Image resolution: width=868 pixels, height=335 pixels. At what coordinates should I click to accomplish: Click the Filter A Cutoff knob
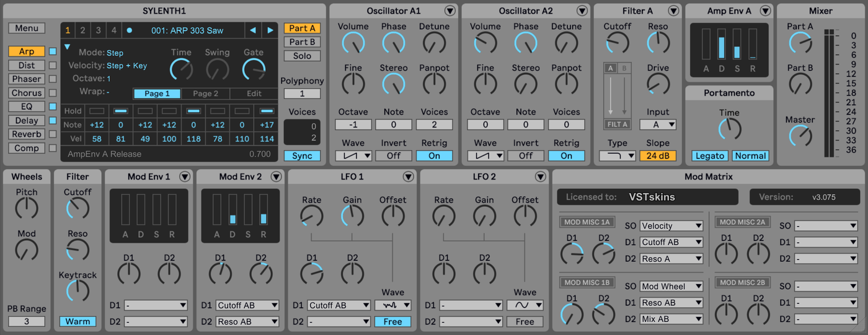(x=617, y=43)
